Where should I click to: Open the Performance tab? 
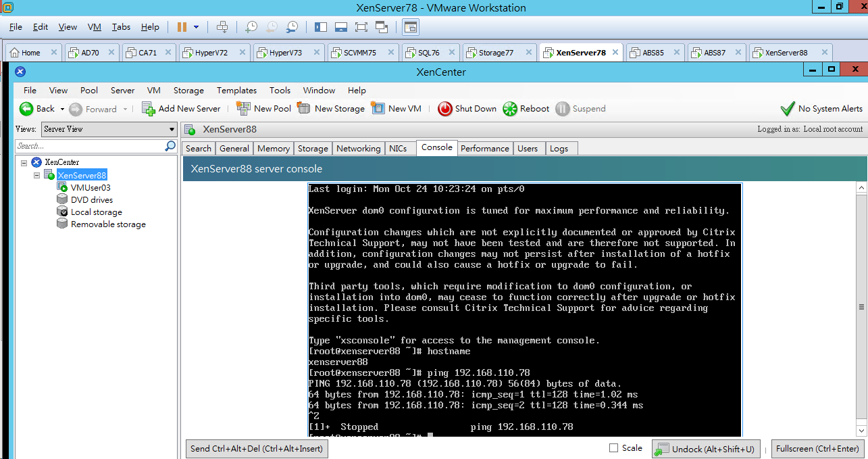click(x=485, y=149)
